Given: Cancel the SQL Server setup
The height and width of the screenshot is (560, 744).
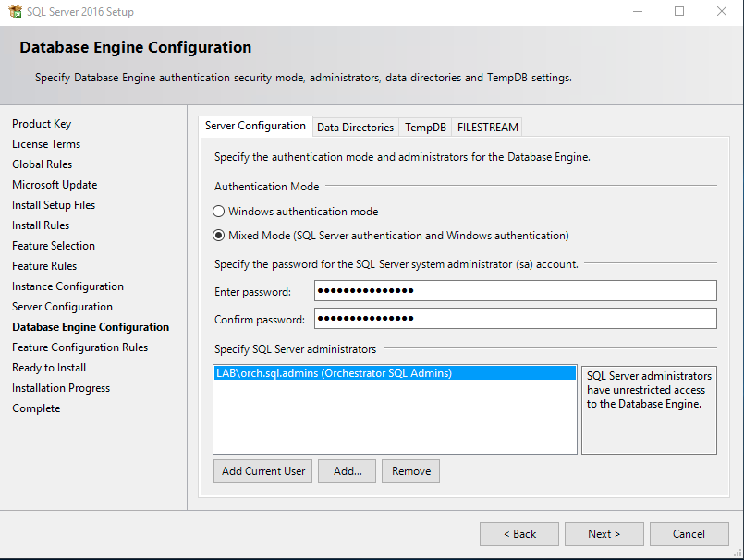Looking at the screenshot, I should point(689,534).
